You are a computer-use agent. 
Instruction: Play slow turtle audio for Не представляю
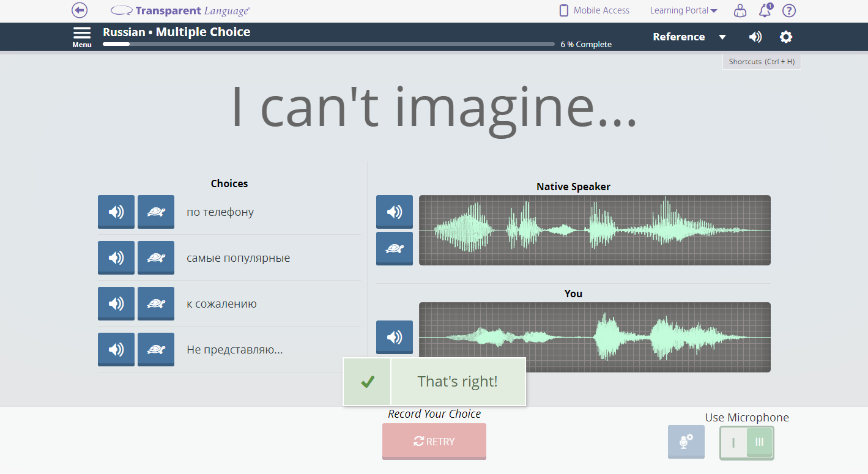[155, 349]
